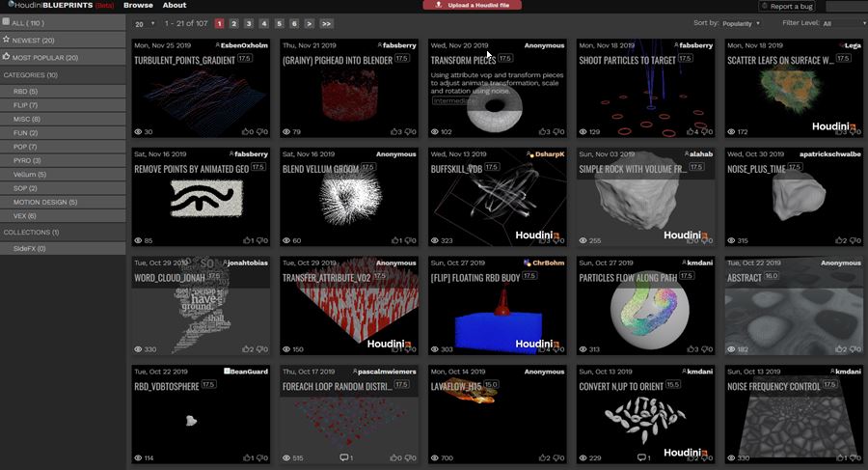Jump to last page with double arrow
868x470 pixels.
click(326, 23)
